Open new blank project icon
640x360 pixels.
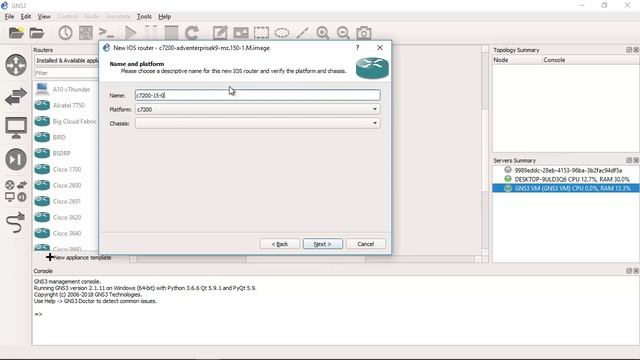16,33
